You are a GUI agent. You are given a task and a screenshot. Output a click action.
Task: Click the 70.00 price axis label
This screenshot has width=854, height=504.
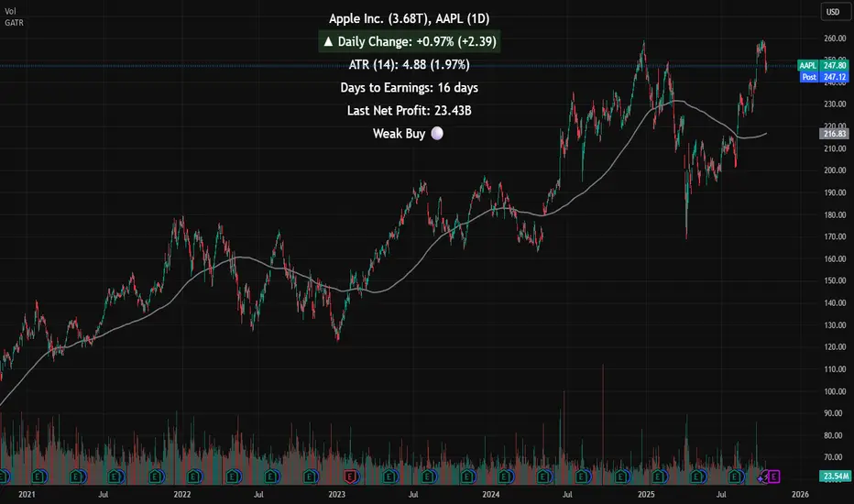pos(835,457)
